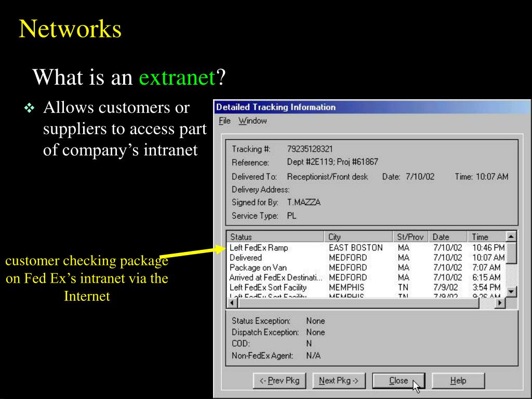Image resolution: width=532 pixels, height=399 pixels.
Task: Click the 10:46 PM time cell
Action: coord(488,248)
